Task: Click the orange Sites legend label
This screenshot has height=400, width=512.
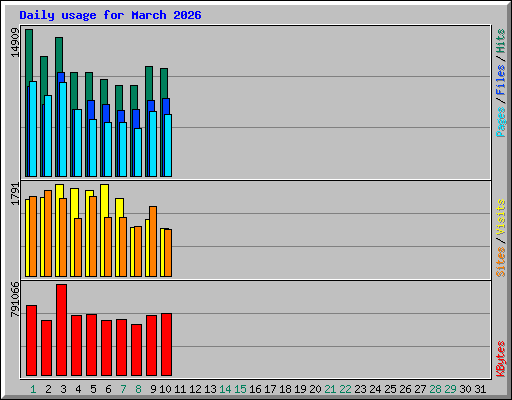Action: tap(501, 262)
